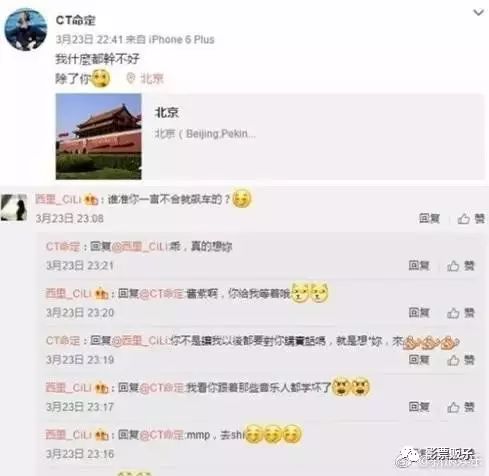Open the 北京 (Beijing, Pekin...) card title

[166, 112]
